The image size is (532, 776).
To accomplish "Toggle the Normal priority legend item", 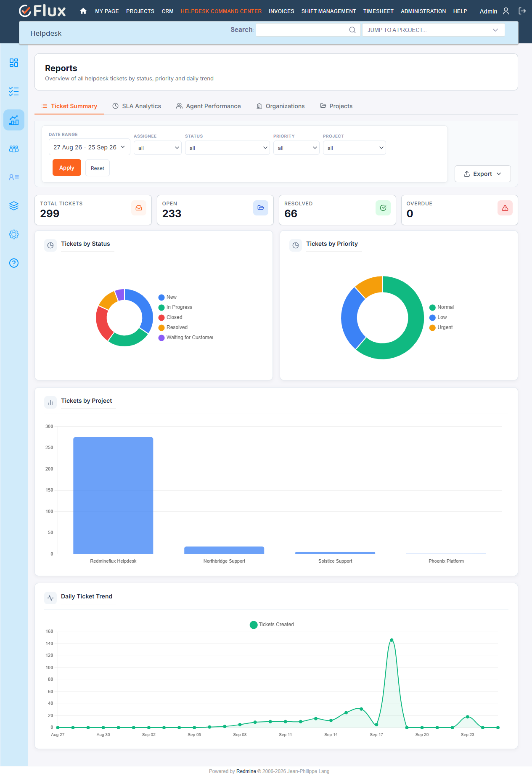I will (442, 307).
